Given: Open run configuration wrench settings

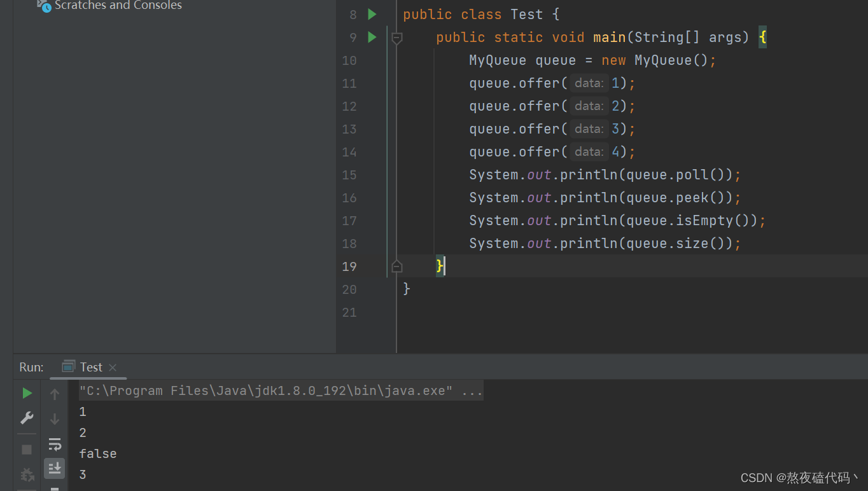Looking at the screenshot, I should (27, 418).
